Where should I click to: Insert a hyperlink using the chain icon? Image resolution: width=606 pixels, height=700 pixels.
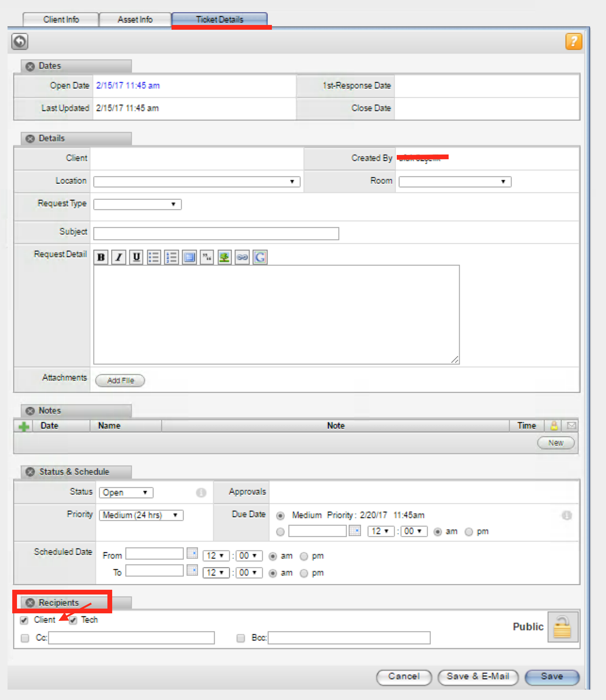pos(242,257)
